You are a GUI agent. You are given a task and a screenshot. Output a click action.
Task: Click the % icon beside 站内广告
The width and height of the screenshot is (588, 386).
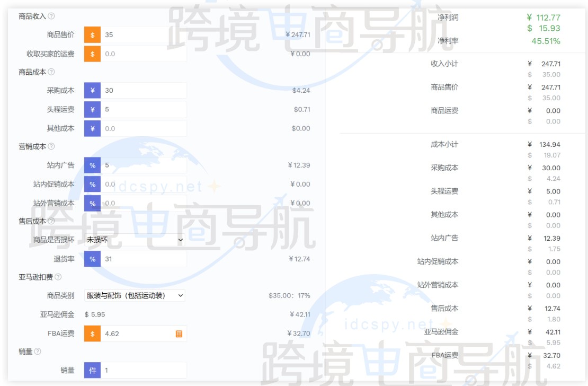(x=92, y=165)
